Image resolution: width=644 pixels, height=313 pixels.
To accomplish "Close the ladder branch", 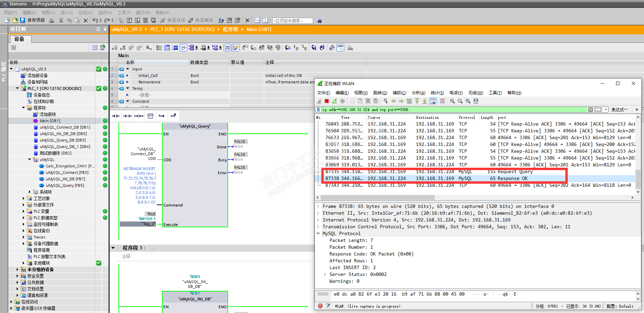I will point(173,116).
